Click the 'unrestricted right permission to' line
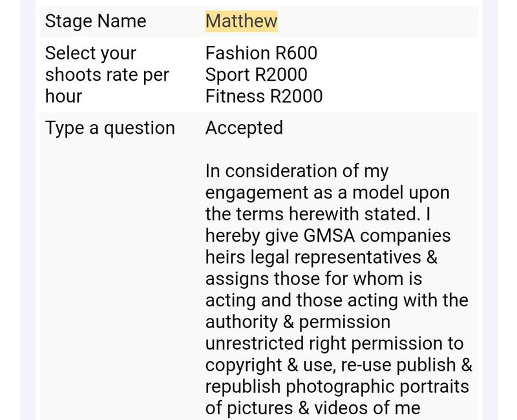This screenshot has width=517, height=420. [x=334, y=344]
